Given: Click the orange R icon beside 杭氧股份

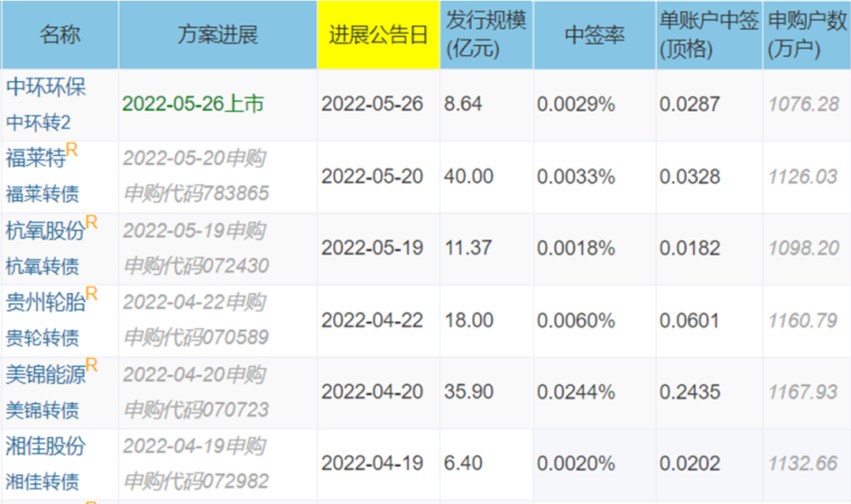Looking at the screenshot, I should (x=91, y=222).
